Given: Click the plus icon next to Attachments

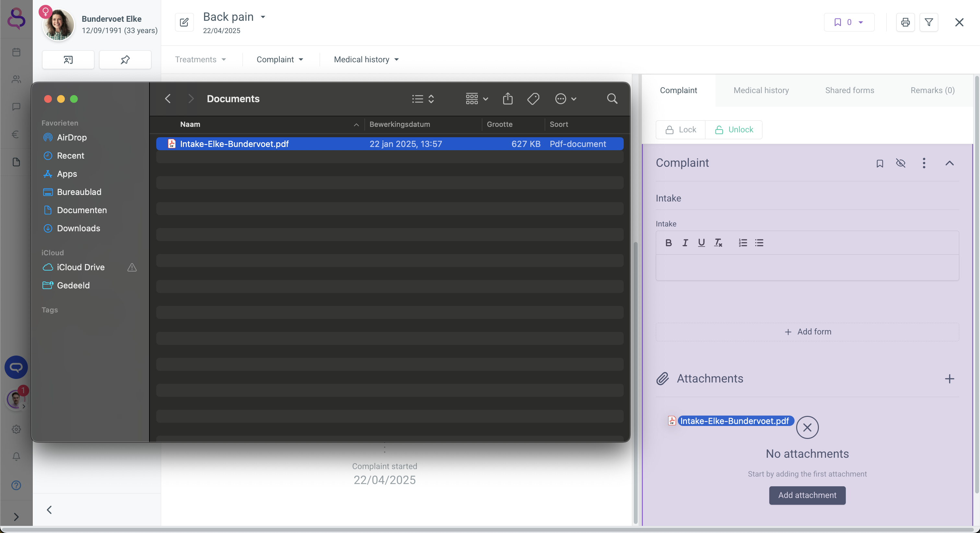Looking at the screenshot, I should pyautogui.click(x=950, y=379).
